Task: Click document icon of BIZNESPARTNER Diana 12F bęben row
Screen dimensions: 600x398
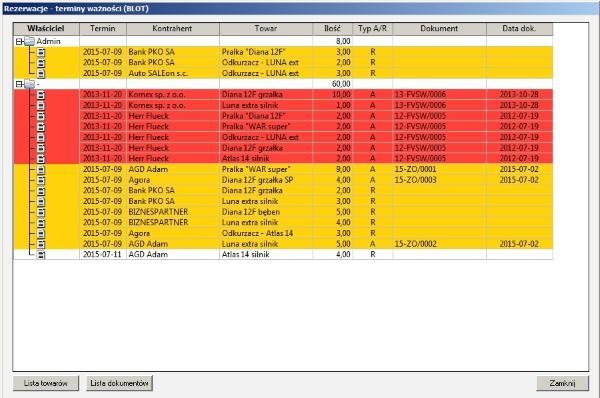Action: pos(41,212)
